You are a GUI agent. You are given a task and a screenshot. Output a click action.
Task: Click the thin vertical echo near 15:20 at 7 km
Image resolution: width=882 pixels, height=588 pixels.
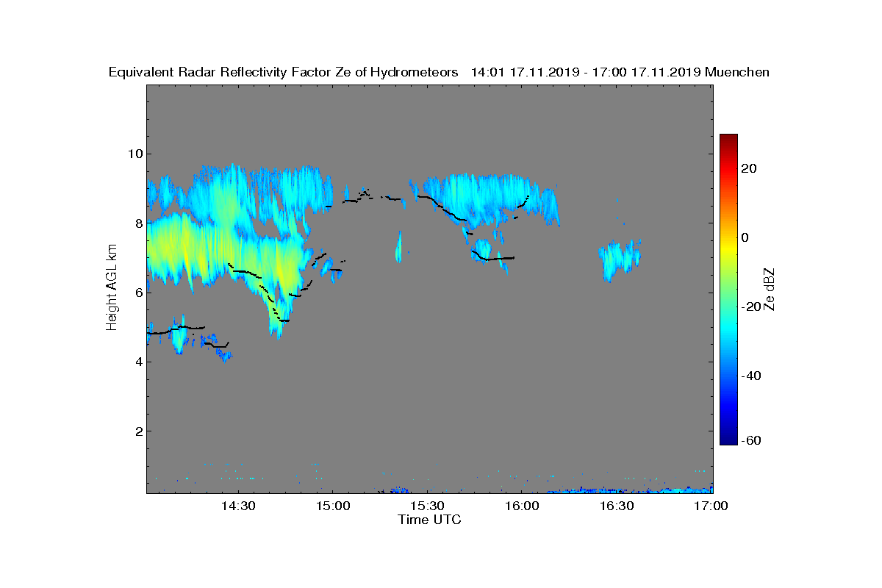[398, 246]
